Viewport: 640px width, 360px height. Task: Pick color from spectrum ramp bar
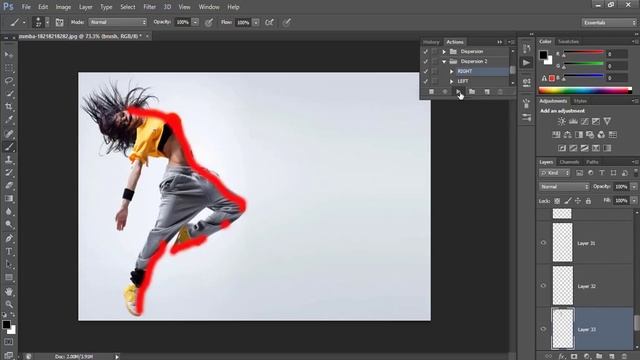585,91
